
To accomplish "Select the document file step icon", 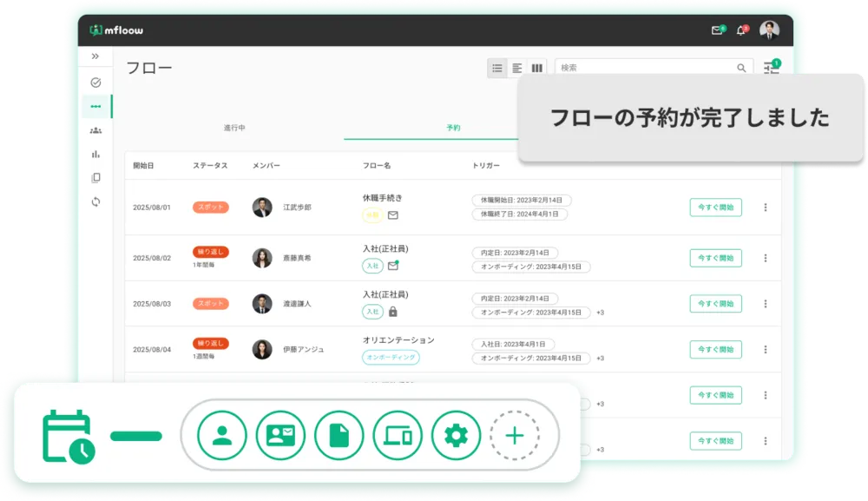I will [x=339, y=436].
